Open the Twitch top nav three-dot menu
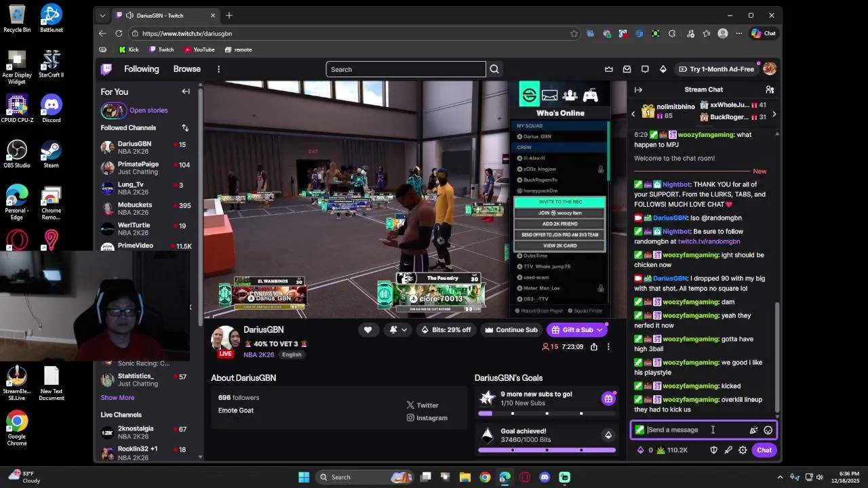This screenshot has height=488, width=868. click(218, 69)
